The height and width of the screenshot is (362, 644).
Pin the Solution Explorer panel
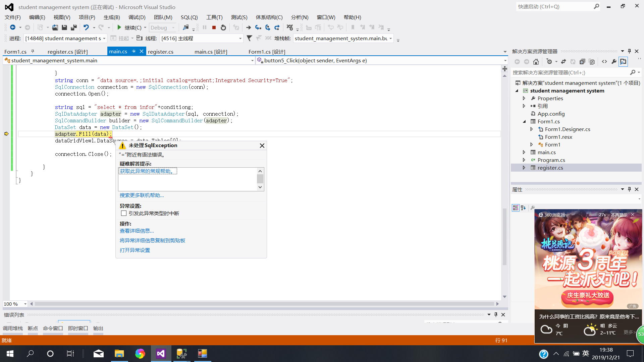coord(629,51)
